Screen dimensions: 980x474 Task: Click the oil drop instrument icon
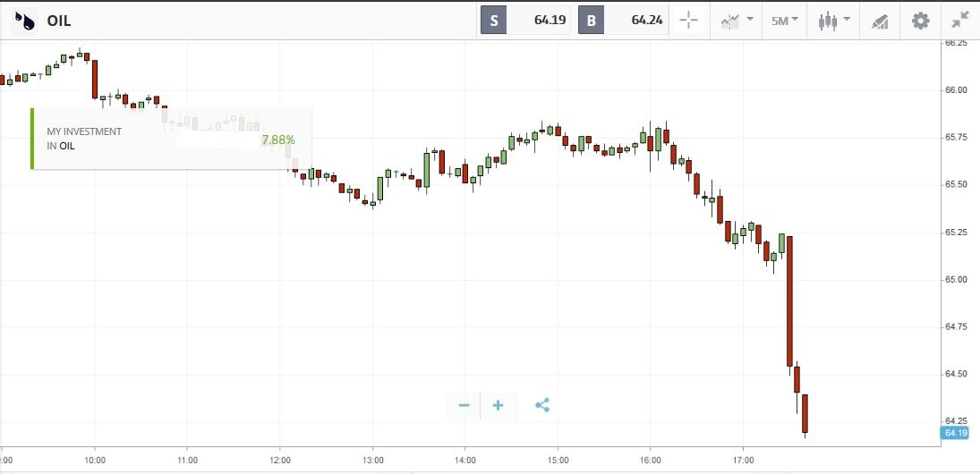(x=25, y=21)
